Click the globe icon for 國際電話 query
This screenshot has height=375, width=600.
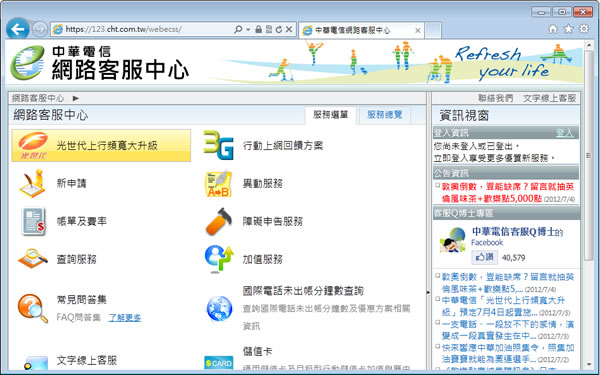(x=219, y=308)
